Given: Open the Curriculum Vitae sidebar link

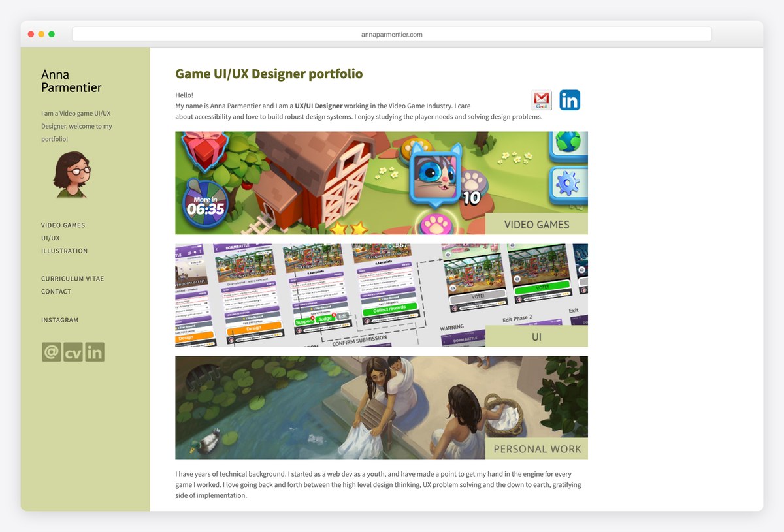Looking at the screenshot, I should 73,279.
